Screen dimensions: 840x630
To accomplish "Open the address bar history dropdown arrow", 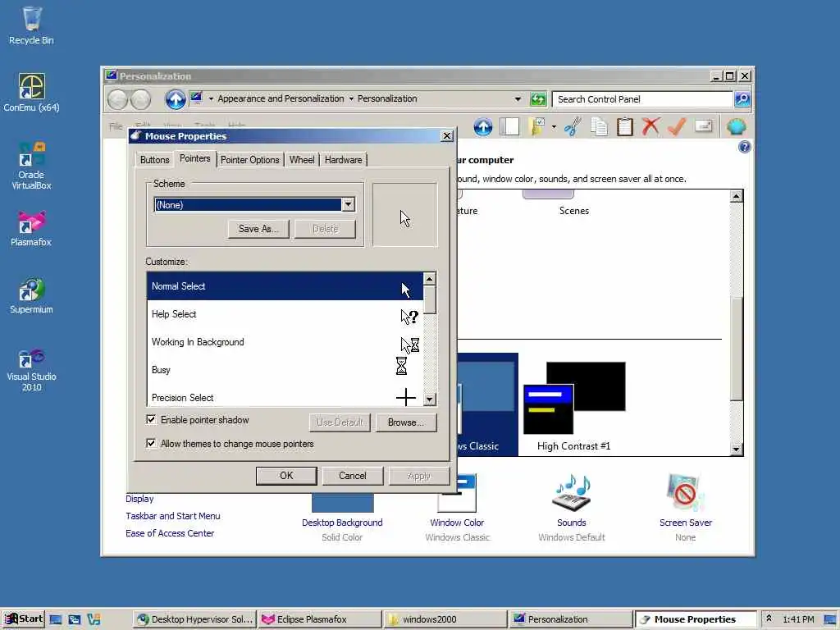I will [518, 99].
